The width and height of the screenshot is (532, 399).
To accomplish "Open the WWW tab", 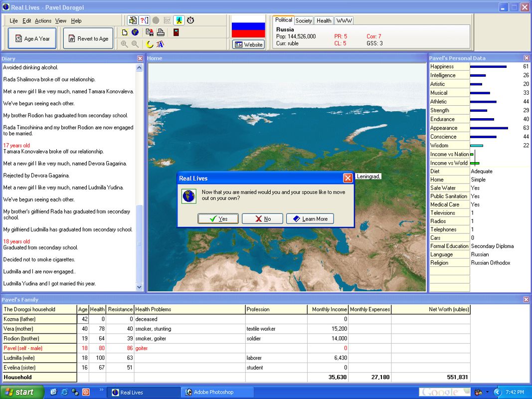I will coord(343,20).
